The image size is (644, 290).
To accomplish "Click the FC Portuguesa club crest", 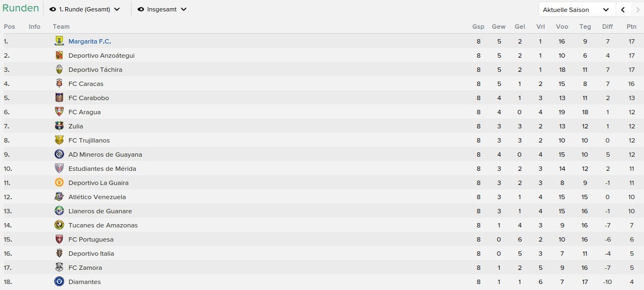I will click(x=59, y=239).
